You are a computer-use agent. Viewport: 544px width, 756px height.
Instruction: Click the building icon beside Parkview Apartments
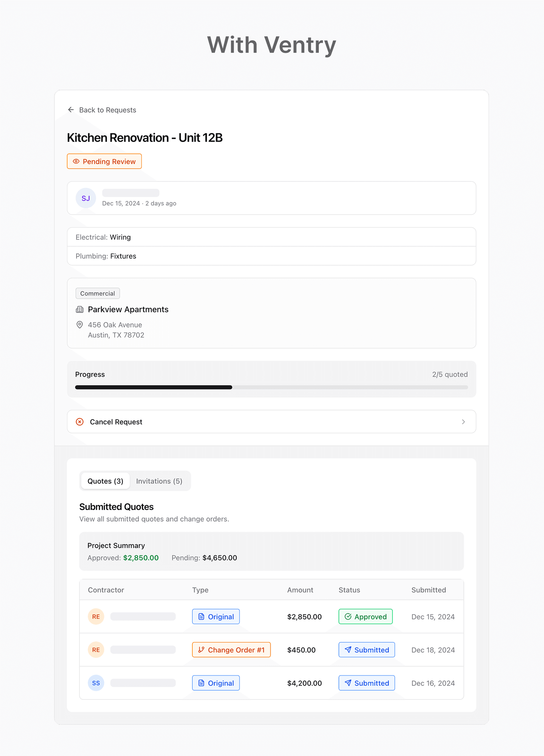click(x=80, y=309)
